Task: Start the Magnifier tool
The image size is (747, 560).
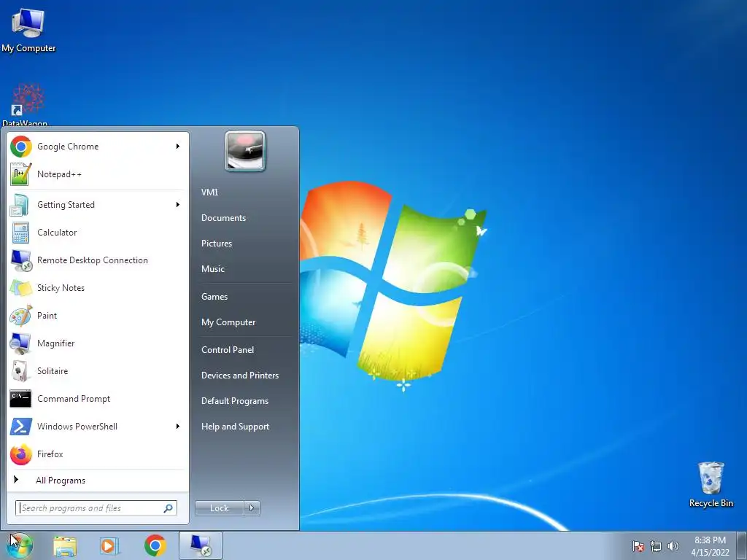Action: click(98, 343)
